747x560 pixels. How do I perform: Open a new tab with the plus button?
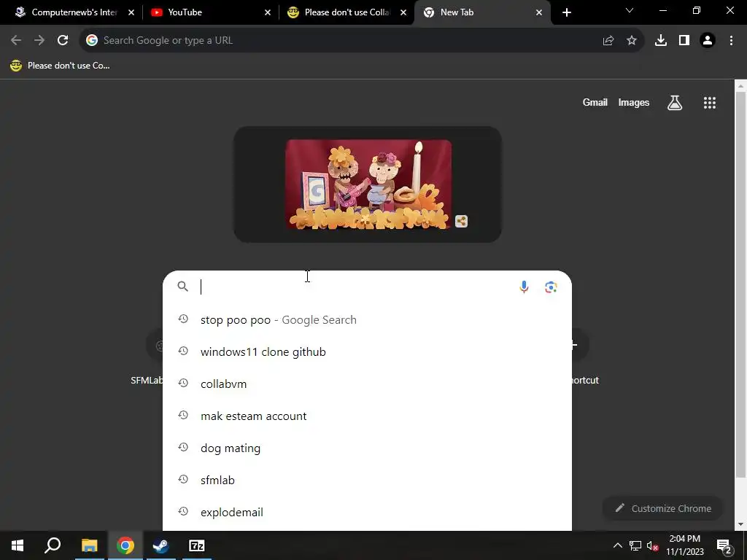(x=566, y=12)
